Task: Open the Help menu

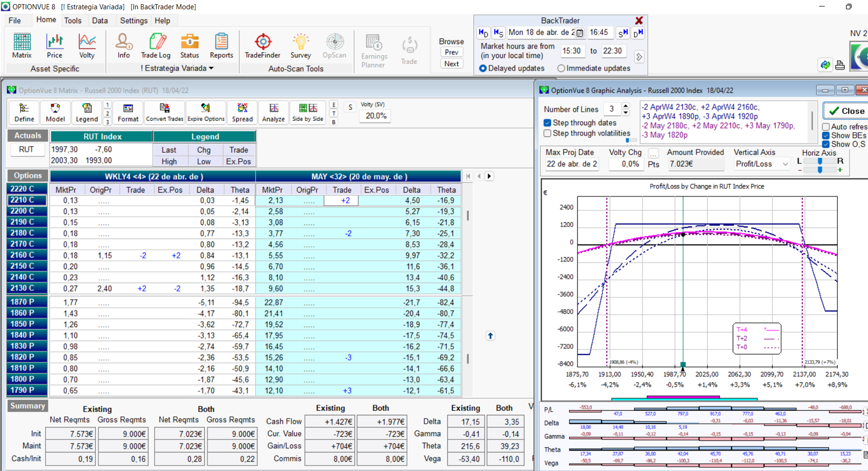Action: point(162,20)
